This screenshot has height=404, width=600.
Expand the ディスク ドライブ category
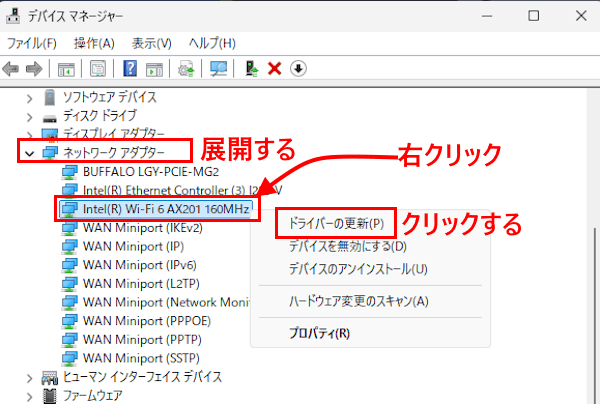28,115
